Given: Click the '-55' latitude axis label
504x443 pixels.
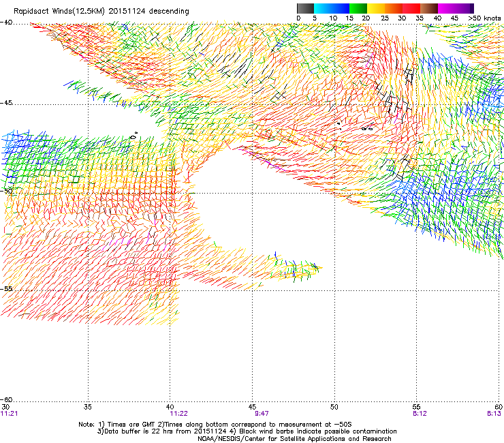Looking at the screenshot, I should (6, 288).
